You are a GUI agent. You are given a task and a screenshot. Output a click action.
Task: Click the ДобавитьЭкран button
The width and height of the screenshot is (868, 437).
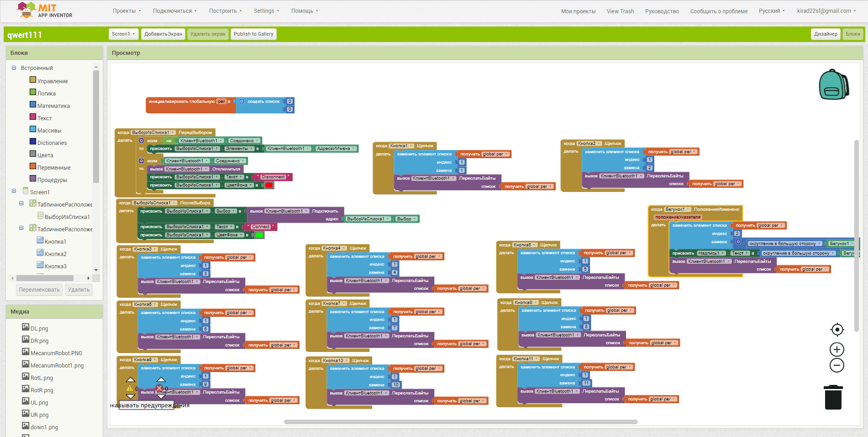pyautogui.click(x=163, y=34)
